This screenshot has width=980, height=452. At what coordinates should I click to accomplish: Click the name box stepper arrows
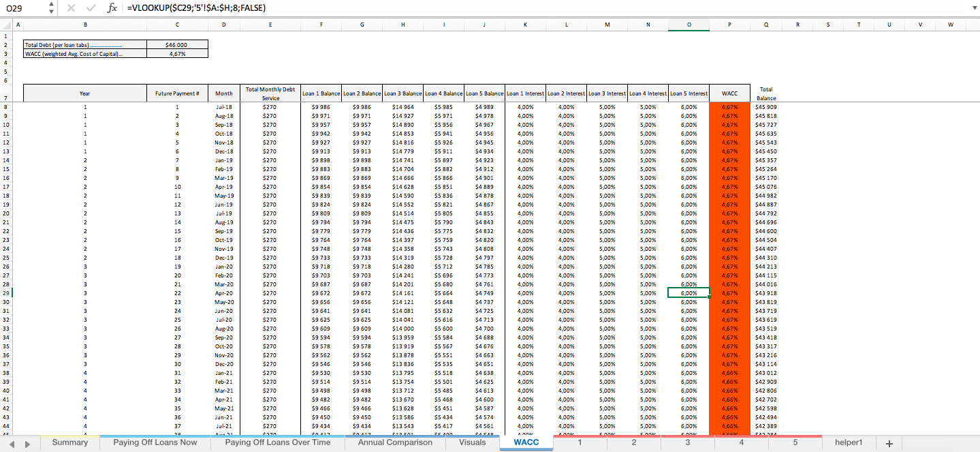click(52, 8)
